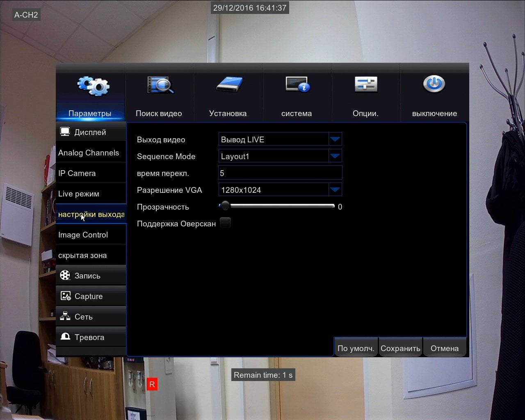This screenshot has height=420, width=525.
Task: Open the Опции sliders icon
Action: (x=366, y=84)
